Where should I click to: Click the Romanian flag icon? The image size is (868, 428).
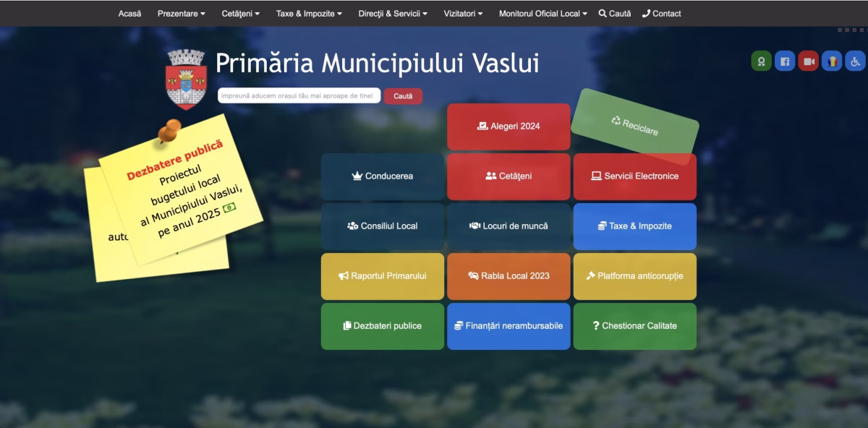pyautogui.click(x=832, y=61)
